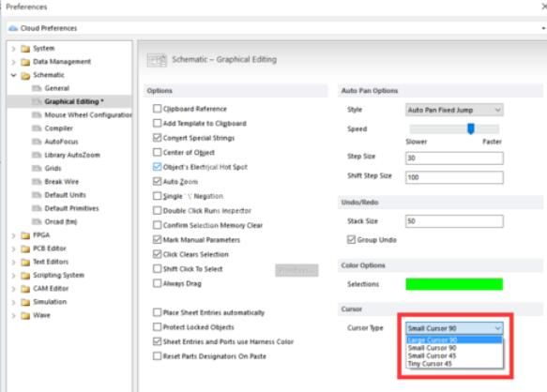Click the Step Size field

[454, 158]
